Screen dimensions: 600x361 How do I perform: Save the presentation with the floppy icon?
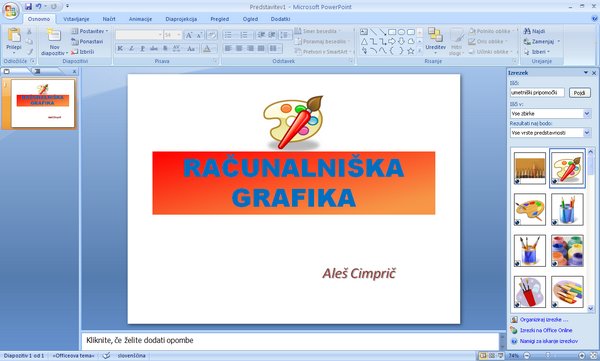[x=28, y=7]
